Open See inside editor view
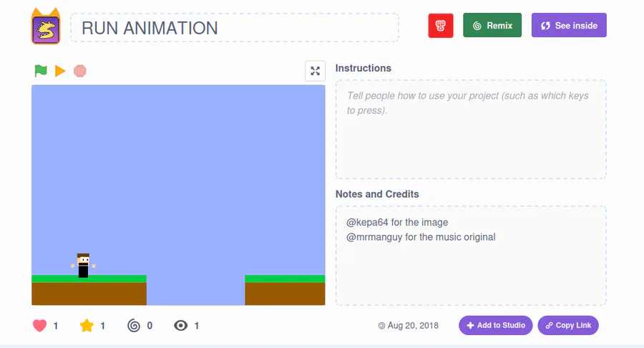Screen dimensions: 644x348 click(569, 25)
